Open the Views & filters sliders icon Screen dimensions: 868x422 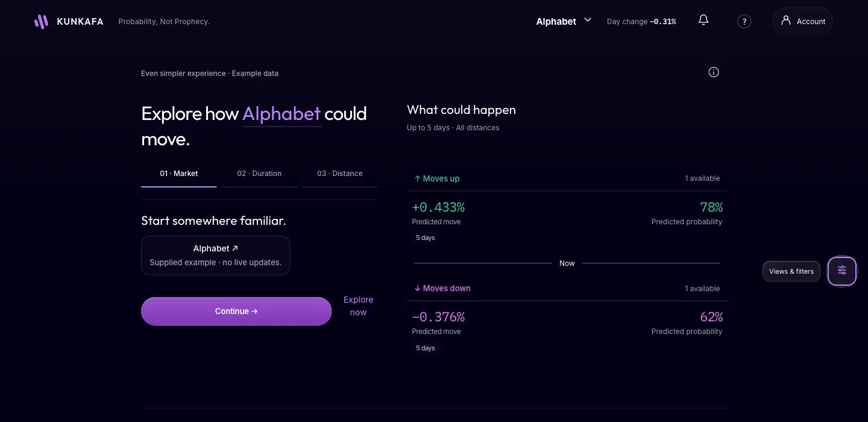(x=842, y=271)
